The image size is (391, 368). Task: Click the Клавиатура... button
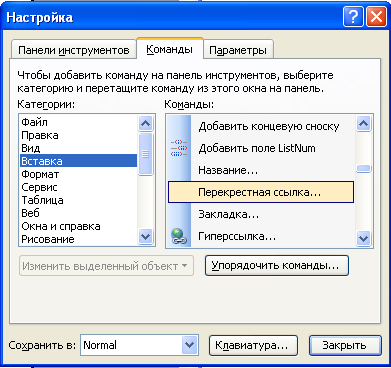253,345
